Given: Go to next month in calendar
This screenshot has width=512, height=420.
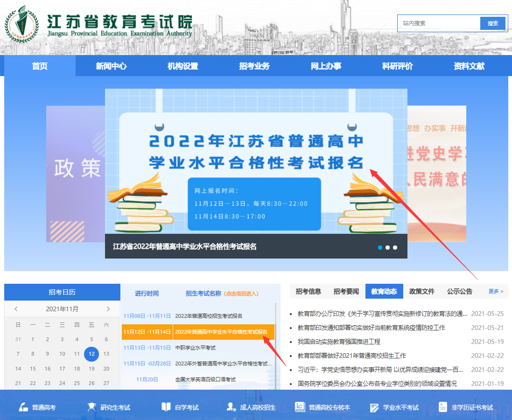Looking at the screenshot, I should click(108, 309).
